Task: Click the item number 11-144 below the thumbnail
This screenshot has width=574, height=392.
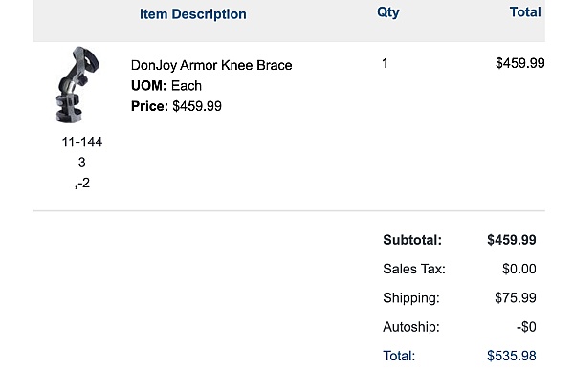Action: tap(81, 142)
